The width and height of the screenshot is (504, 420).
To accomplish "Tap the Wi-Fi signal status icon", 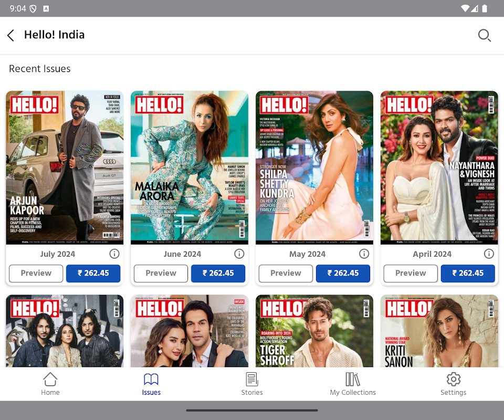I will click(465, 8).
